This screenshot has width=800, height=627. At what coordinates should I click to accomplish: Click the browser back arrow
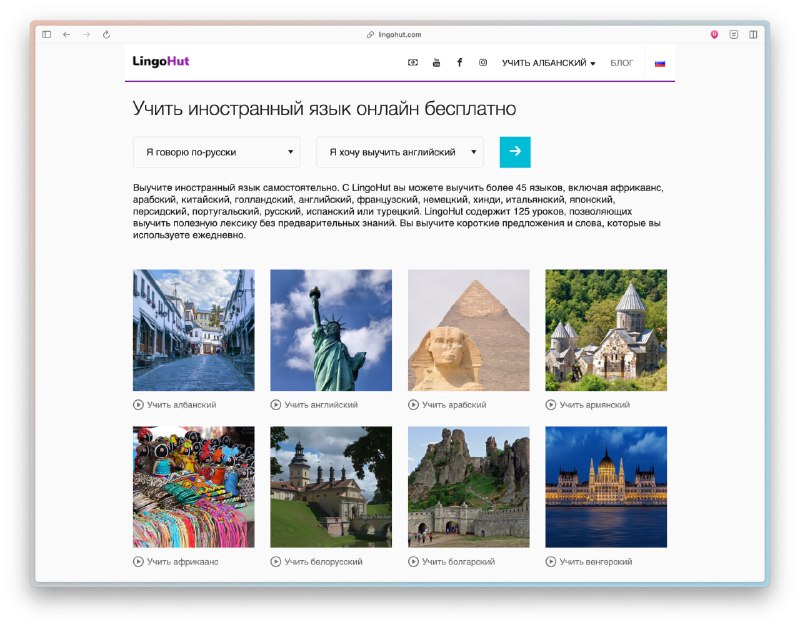click(67, 34)
